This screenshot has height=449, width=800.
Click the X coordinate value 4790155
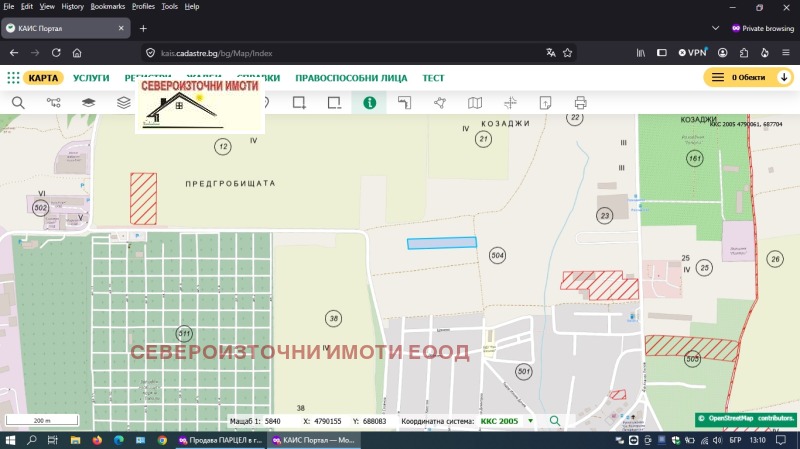coord(328,421)
